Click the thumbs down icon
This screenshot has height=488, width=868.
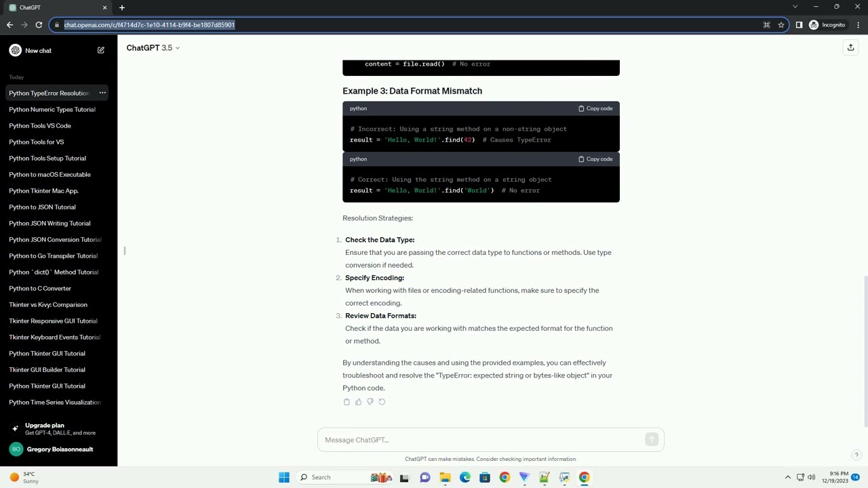pyautogui.click(x=370, y=402)
